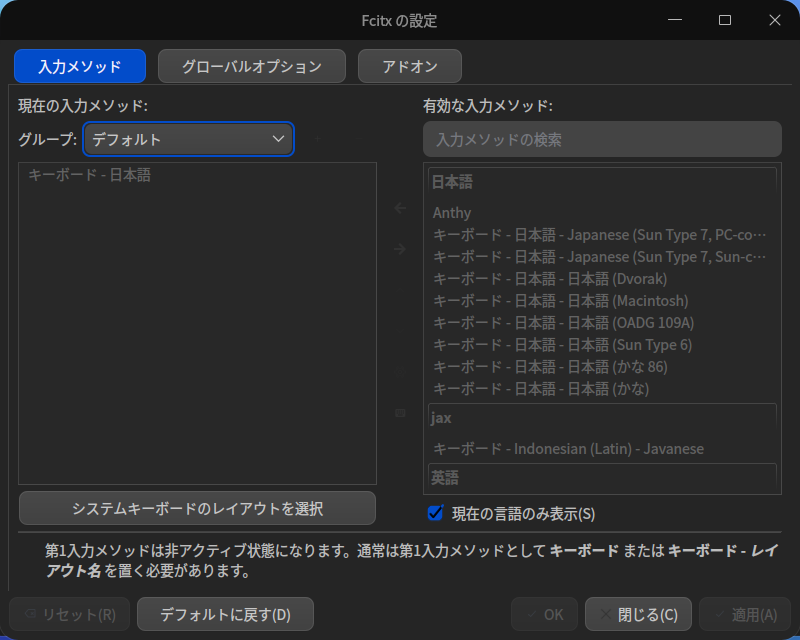Click the 英語 group header
This screenshot has height=640, width=800.
602,477
